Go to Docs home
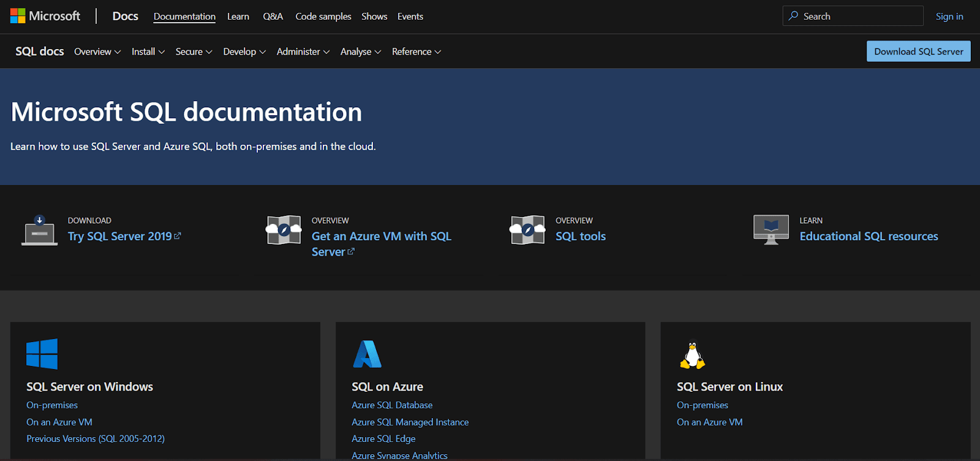980x461 pixels. pyautogui.click(x=126, y=16)
